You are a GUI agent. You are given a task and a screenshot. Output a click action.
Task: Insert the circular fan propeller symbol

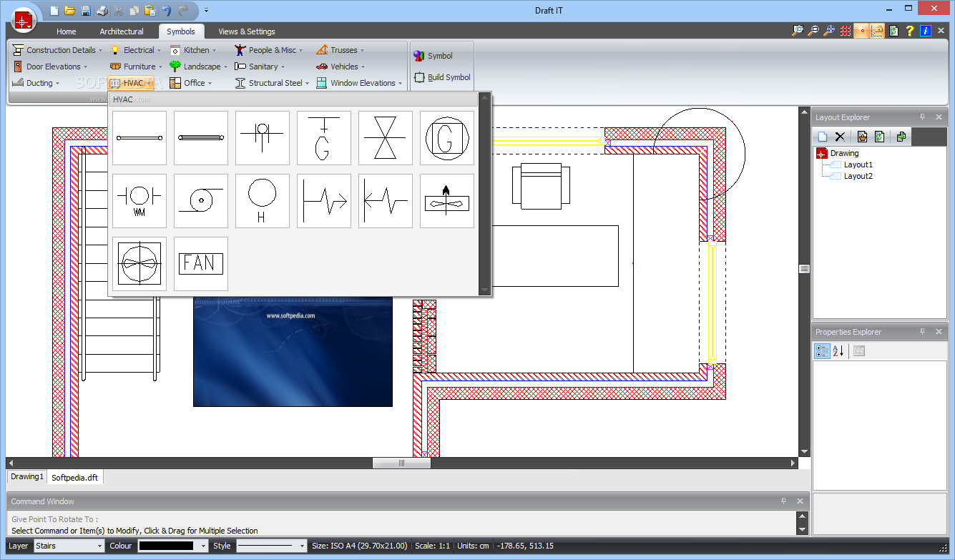(x=139, y=264)
